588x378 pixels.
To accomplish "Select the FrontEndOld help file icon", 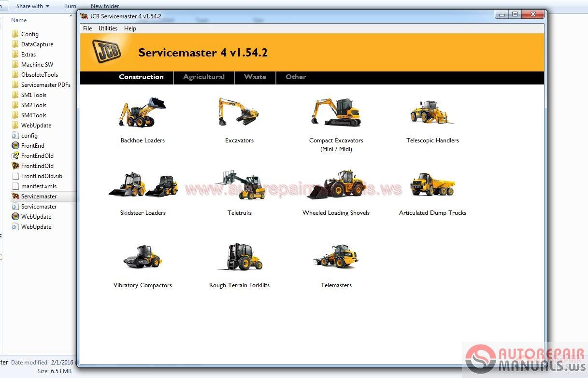I will (x=15, y=155).
